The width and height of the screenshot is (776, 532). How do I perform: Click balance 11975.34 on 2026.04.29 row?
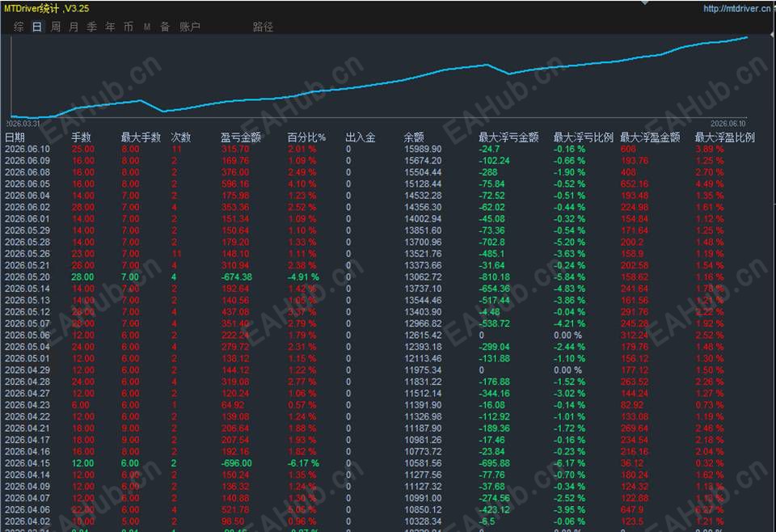pyautogui.click(x=423, y=370)
